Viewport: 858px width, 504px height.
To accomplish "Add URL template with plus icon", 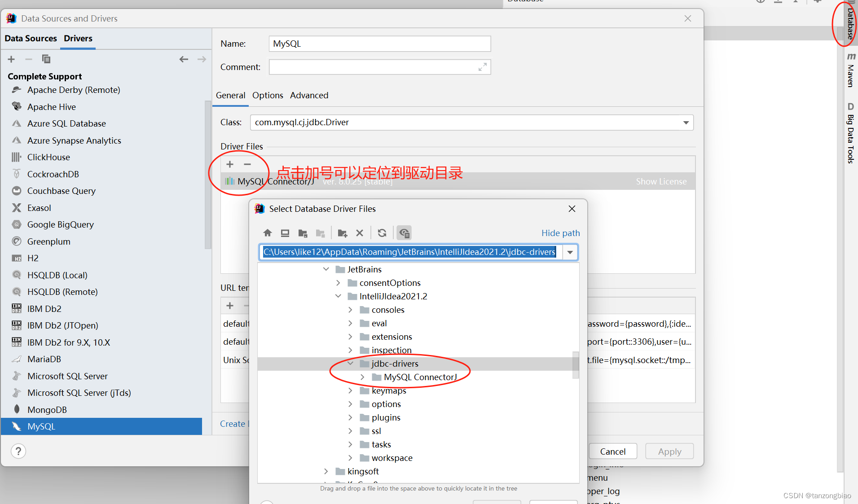I will [x=230, y=306].
